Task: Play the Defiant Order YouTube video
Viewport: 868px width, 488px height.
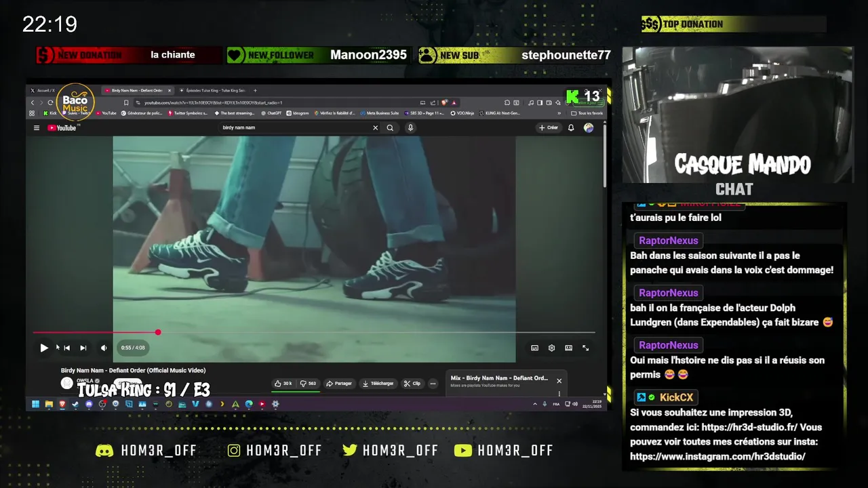Action: [x=44, y=348]
